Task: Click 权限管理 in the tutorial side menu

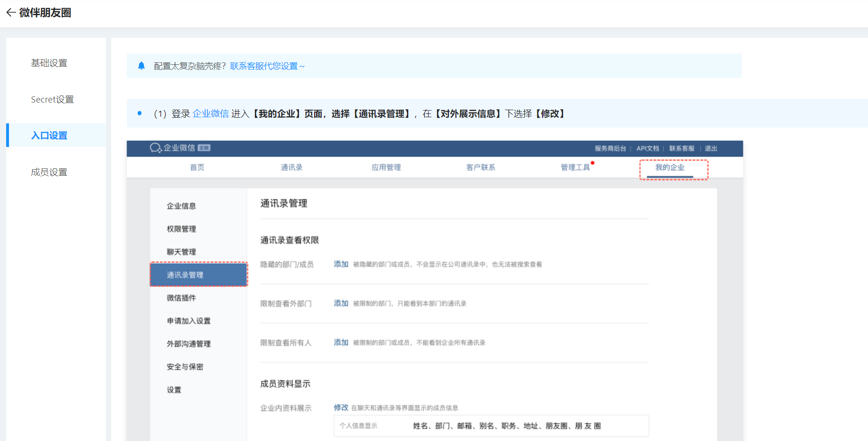Action: 181,229
